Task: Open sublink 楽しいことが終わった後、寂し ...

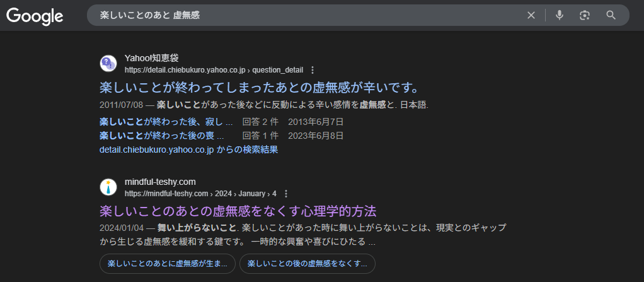Action: click(166, 122)
